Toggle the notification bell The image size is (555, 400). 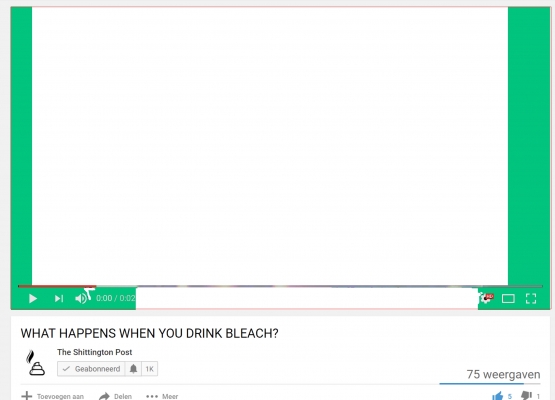tap(133, 369)
